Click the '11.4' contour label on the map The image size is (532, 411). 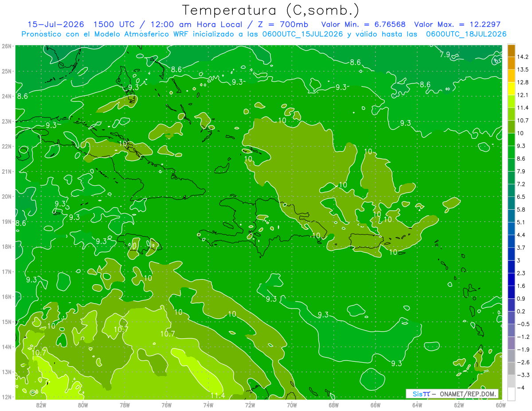tap(217, 395)
